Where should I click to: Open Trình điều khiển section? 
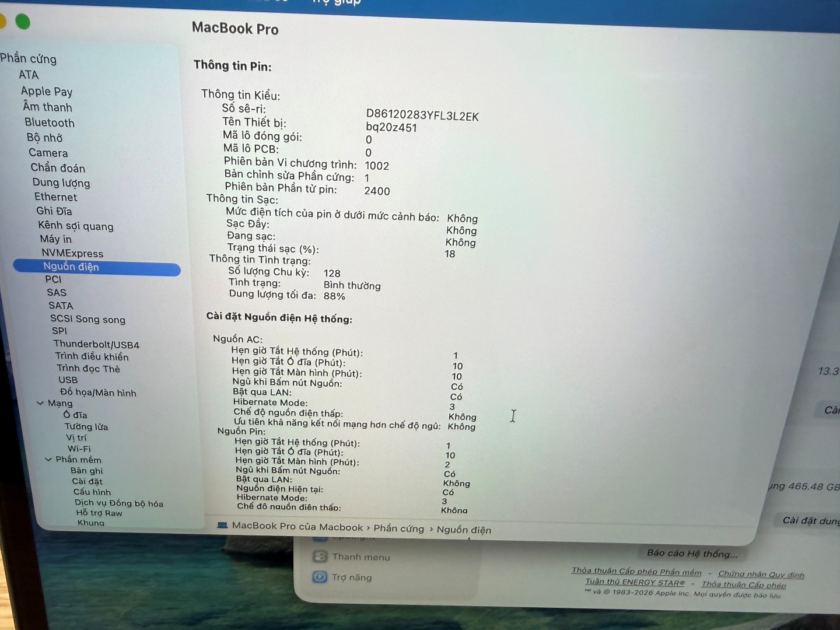(x=92, y=356)
